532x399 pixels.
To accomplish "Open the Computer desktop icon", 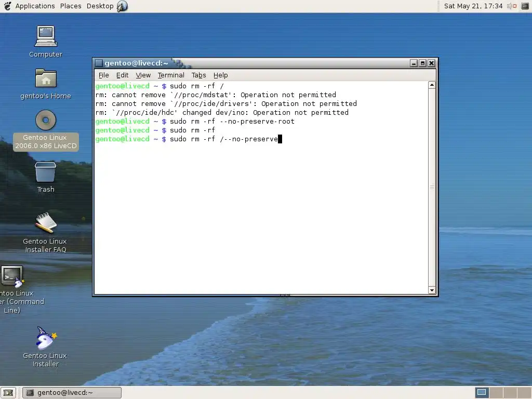I will click(46, 36).
